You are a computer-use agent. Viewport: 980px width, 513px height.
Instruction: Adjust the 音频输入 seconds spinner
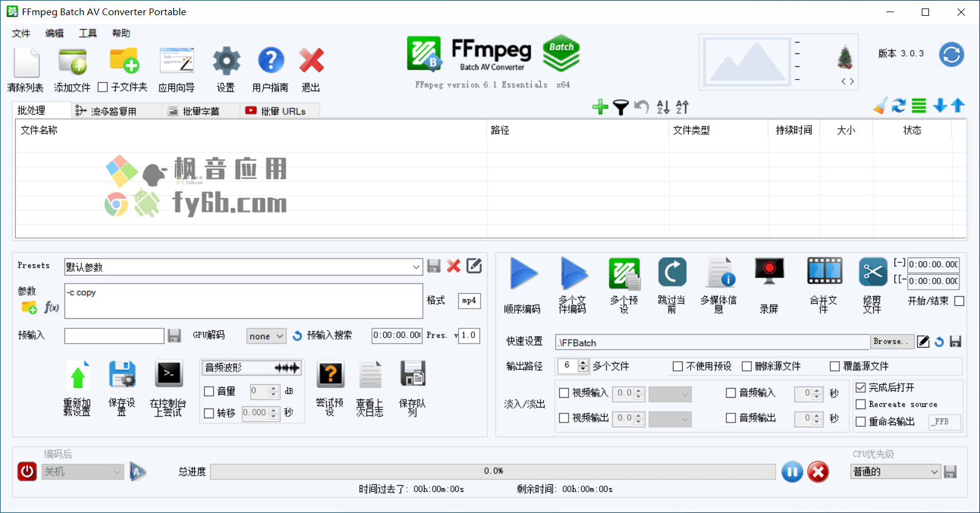tap(809, 393)
